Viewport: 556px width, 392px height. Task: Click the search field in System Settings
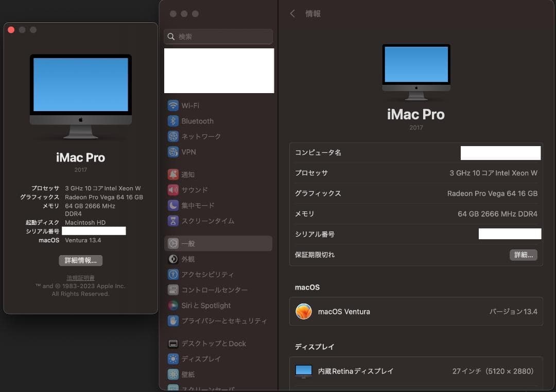point(218,37)
